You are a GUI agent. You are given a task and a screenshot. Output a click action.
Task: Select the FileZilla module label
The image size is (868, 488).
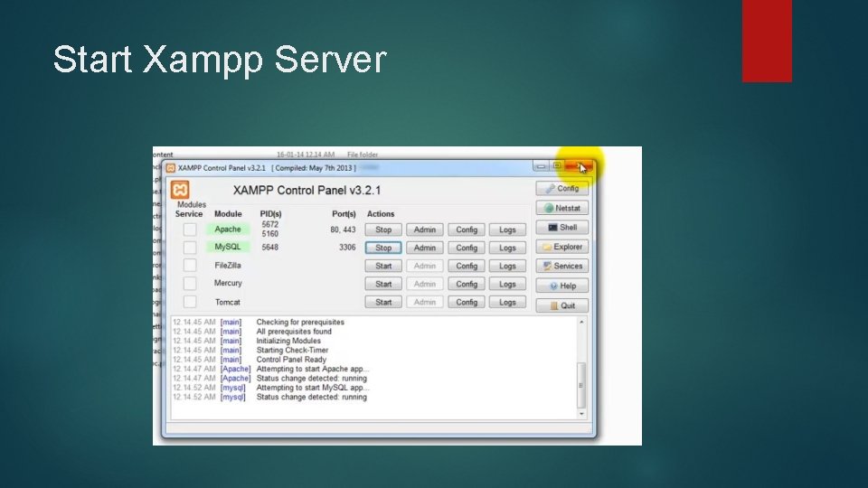pos(228,265)
